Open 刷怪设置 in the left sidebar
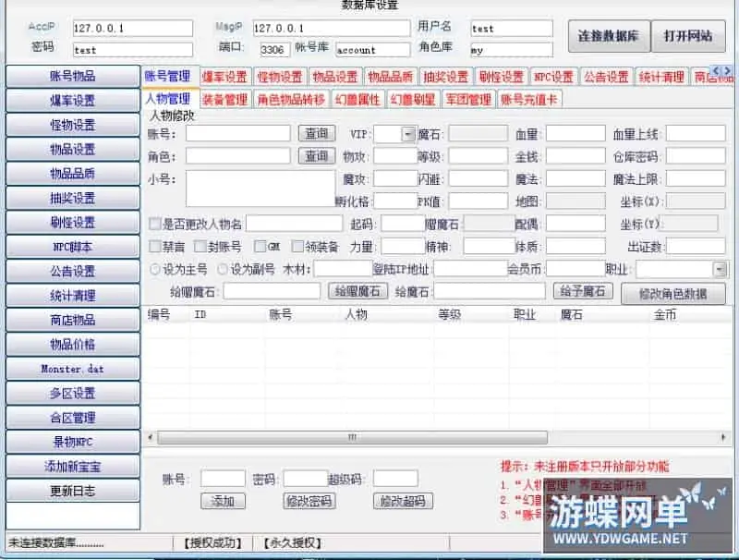The height and width of the screenshot is (560, 739). tap(73, 223)
